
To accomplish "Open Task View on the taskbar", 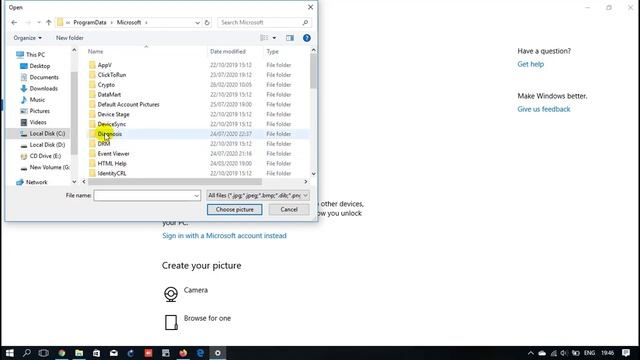I will pyautogui.click(x=44, y=353).
